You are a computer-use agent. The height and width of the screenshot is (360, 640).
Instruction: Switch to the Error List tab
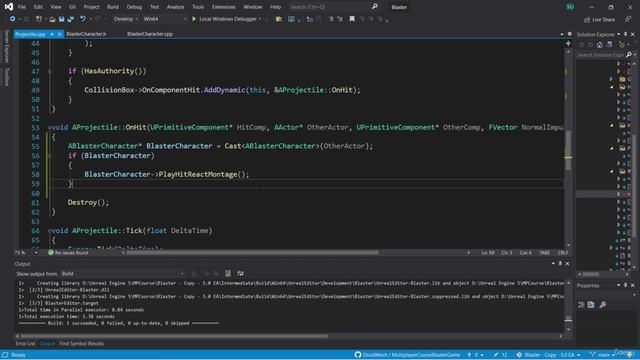tap(25, 344)
